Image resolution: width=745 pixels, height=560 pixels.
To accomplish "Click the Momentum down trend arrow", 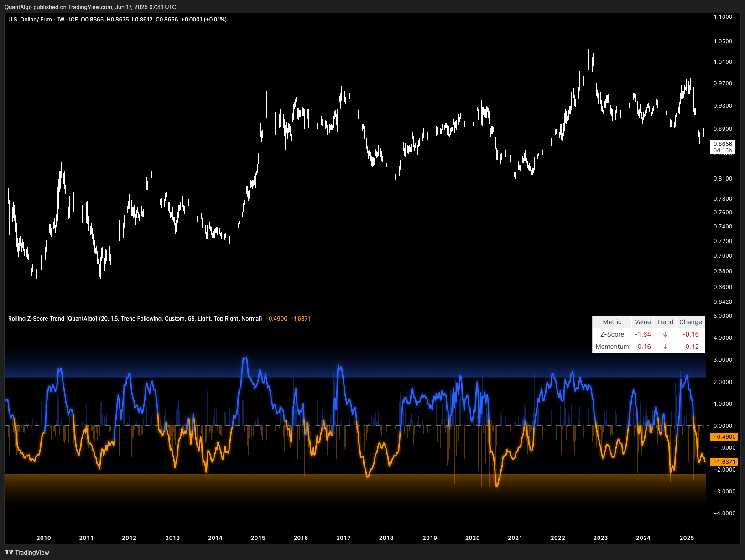I will (665, 347).
